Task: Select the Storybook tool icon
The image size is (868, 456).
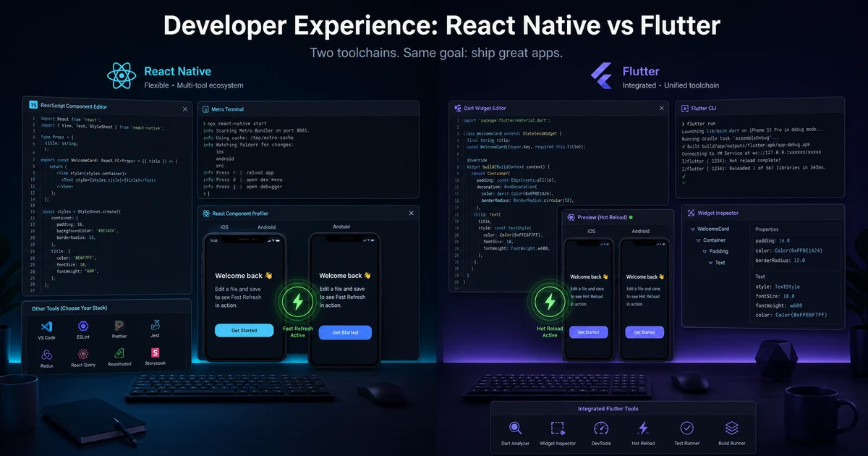Action: [x=154, y=352]
